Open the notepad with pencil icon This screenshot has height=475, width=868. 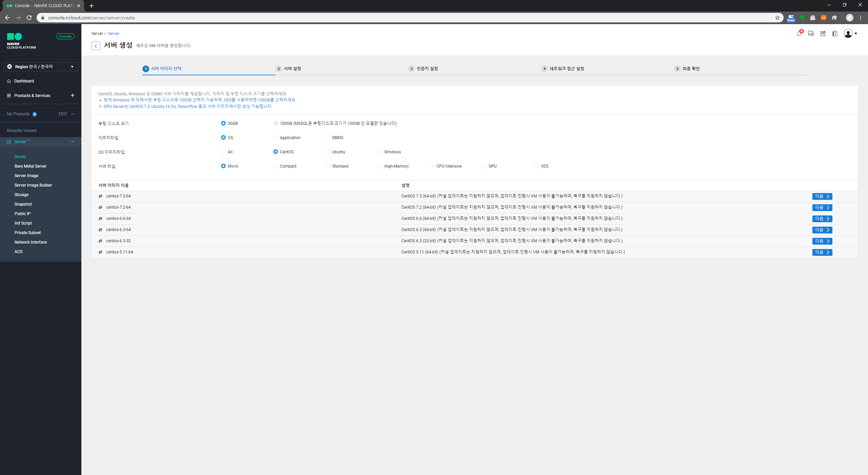click(x=823, y=34)
